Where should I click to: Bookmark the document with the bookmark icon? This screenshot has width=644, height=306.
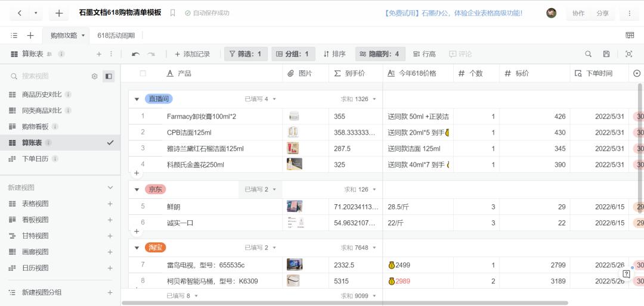[x=172, y=13]
